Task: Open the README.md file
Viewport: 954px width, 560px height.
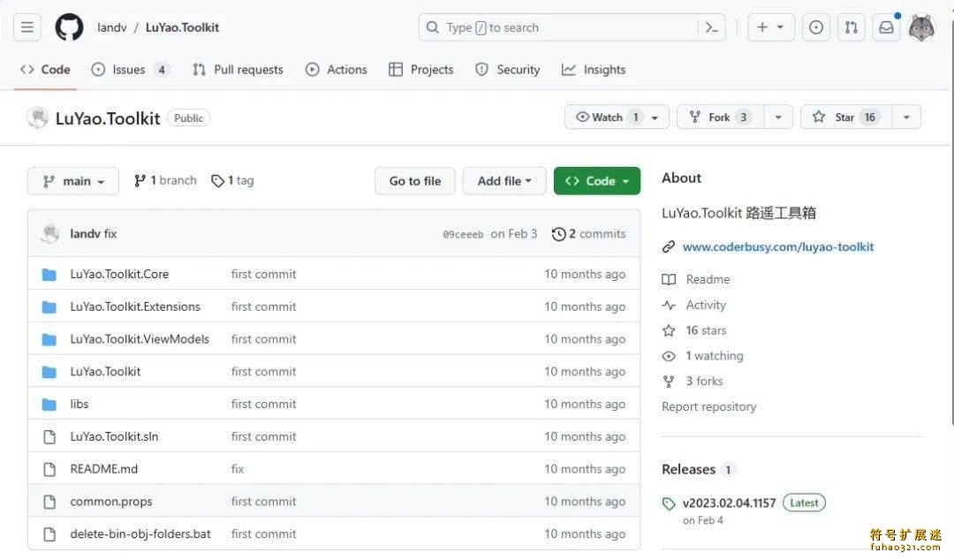Action: pos(103,469)
